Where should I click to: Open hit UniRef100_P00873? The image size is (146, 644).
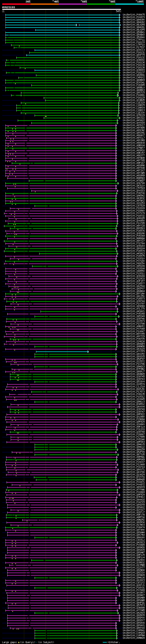coord(133,17)
